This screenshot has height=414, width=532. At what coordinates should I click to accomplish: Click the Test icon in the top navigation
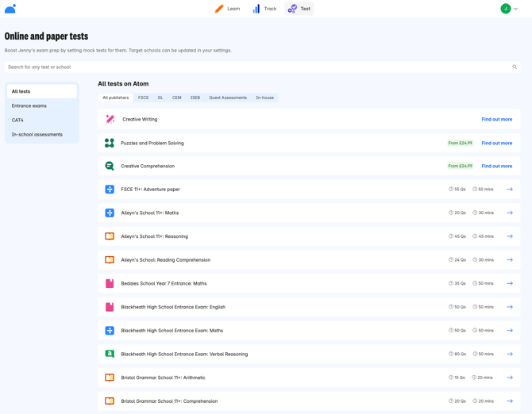(x=292, y=9)
